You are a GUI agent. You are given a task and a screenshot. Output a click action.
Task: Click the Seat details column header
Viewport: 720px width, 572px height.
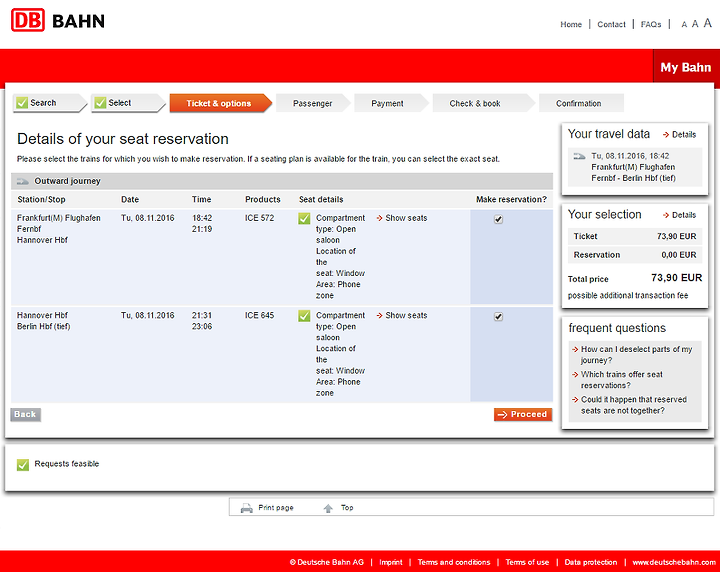[x=321, y=200]
